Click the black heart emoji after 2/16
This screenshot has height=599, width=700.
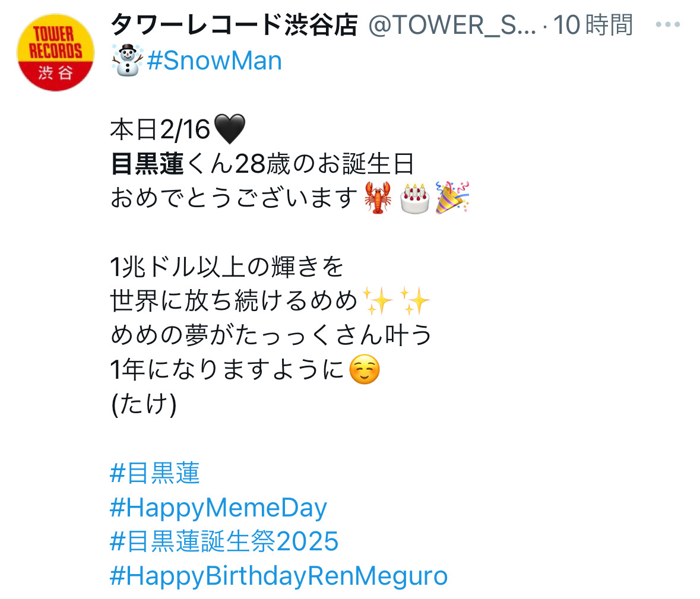coord(229,129)
